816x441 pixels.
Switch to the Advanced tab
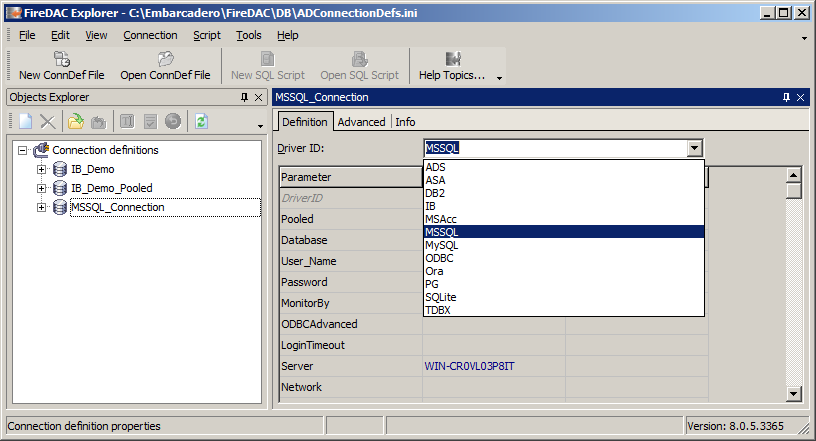362,122
